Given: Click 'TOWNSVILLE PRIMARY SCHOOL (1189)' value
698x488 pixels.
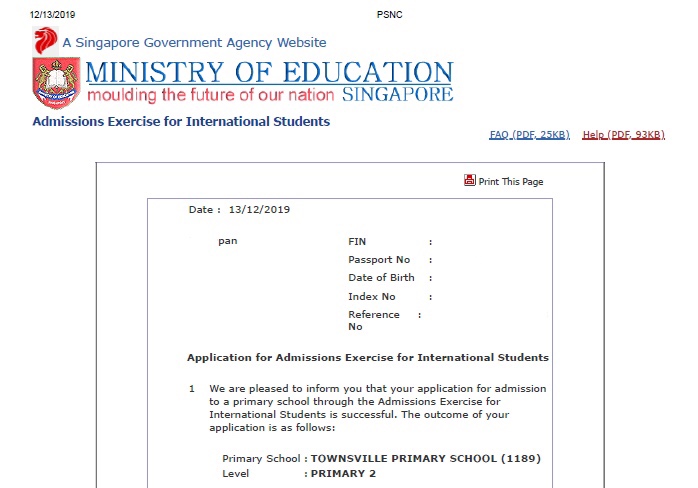Looking at the screenshot, I should (426, 459).
